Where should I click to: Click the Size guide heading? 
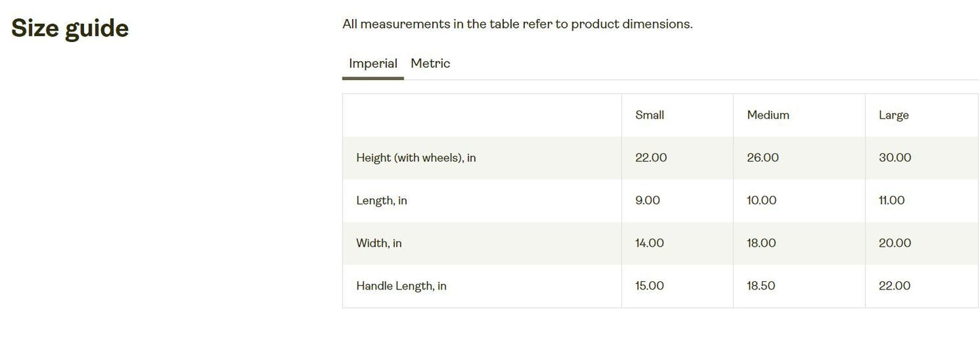tap(70, 28)
